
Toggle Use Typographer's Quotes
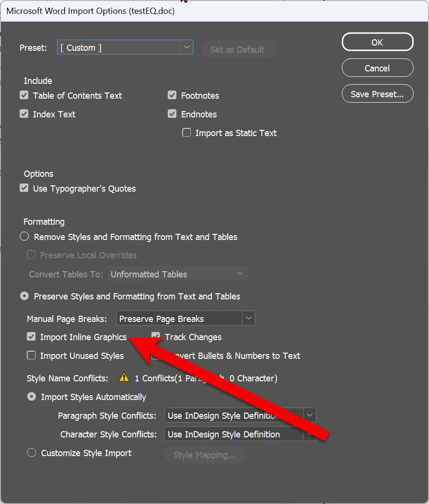(x=24, y=188)
